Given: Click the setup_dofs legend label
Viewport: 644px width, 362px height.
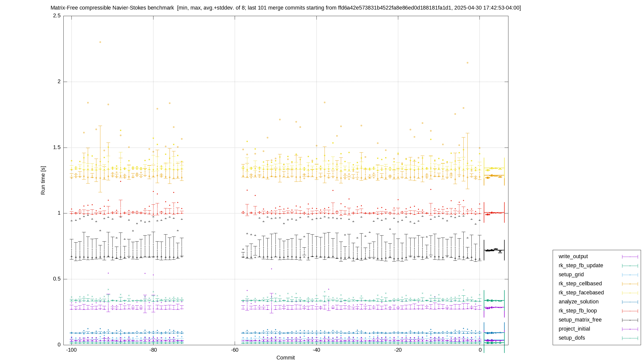Looking at the screenshot, I should click(572, 338).
